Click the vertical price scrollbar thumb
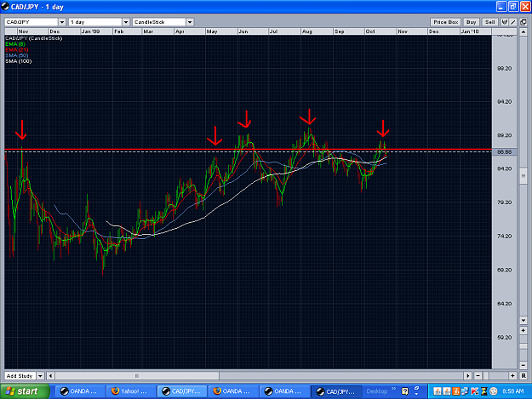This screenshot has width=532, height=399. (x=523, y=175)
